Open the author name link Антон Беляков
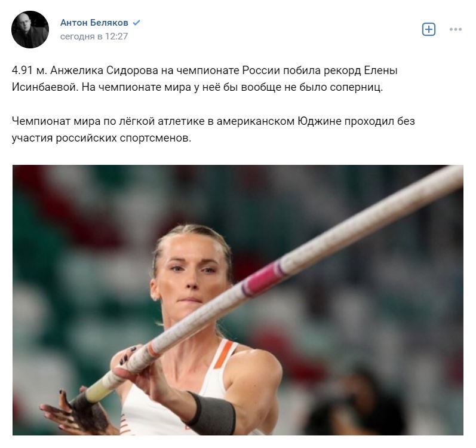Screen dimensions: 476x448 click(x=94, y=23)
